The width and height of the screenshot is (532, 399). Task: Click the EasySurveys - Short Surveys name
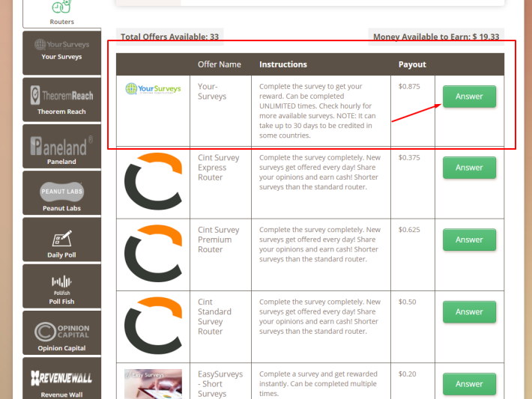(220, 384)
